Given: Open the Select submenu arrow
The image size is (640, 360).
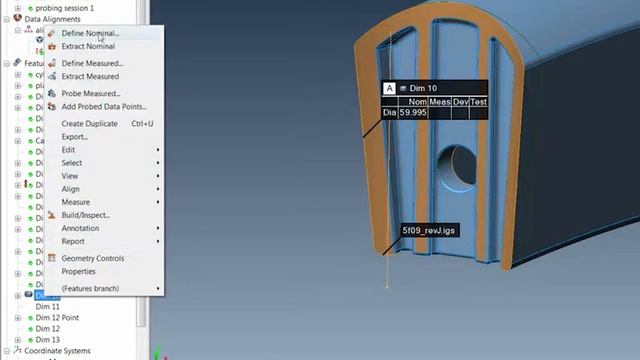Looking at the screenshot, I should click(158, 163).
